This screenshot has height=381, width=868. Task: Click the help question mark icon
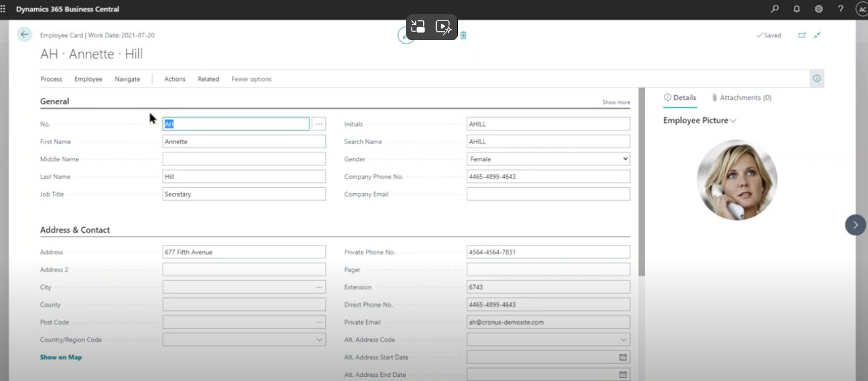[x=841, y=9]
